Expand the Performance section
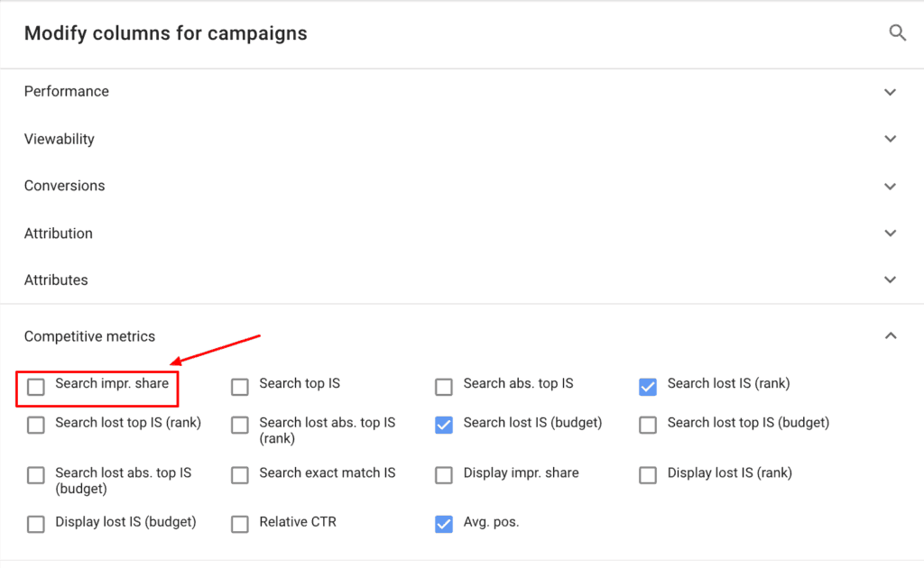Screen dimensions: 924x568 coord(891,92)
